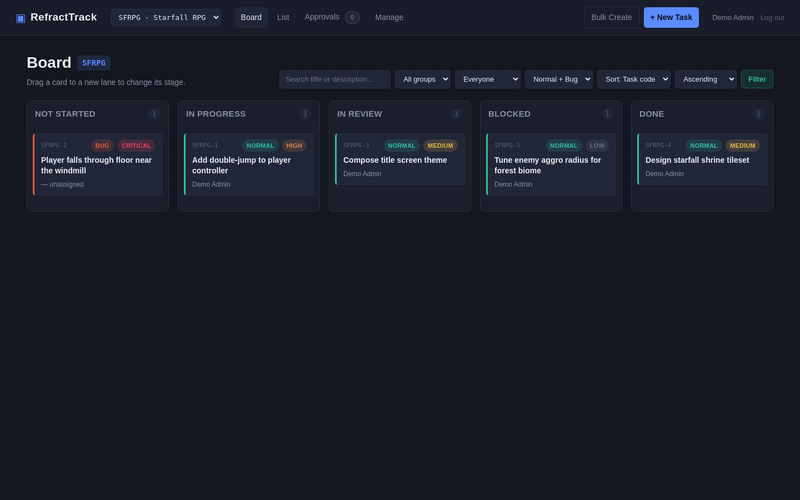
Task: Switch to the Board tab
Action: coord(251,17)
